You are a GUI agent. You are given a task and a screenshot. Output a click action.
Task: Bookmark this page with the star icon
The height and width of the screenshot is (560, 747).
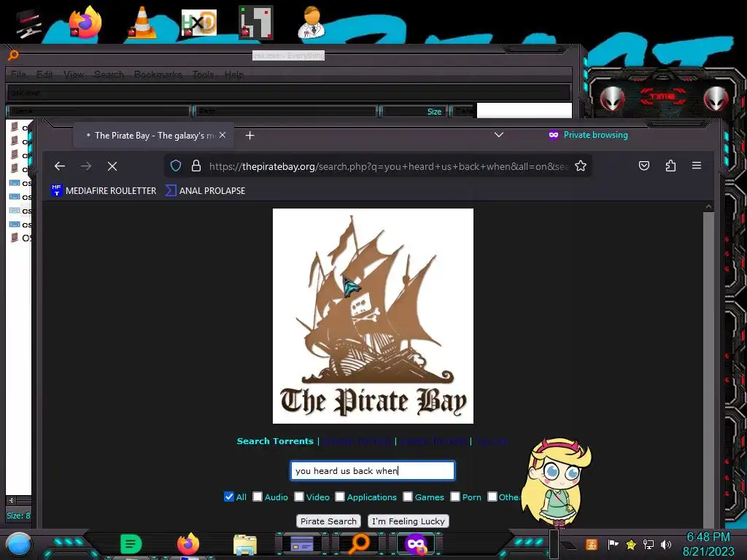click(580, 166)
